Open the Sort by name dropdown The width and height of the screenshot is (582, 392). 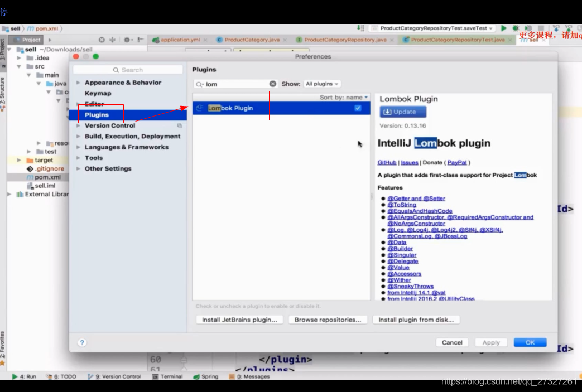(344, 97)
